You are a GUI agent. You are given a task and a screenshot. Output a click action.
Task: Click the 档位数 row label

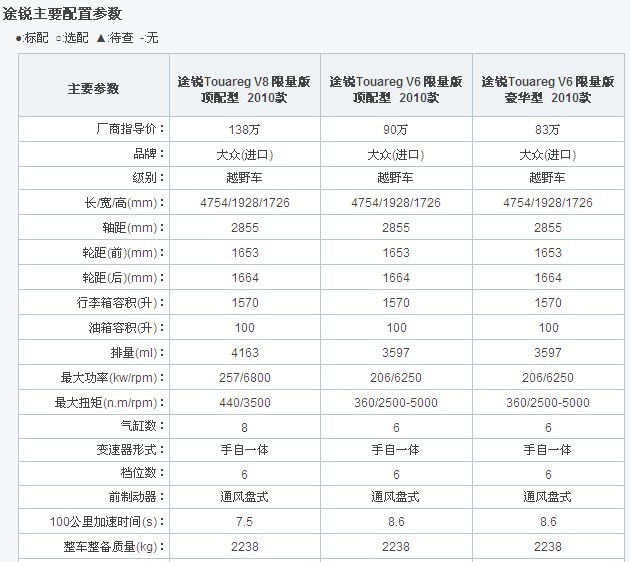pos(143,472)
